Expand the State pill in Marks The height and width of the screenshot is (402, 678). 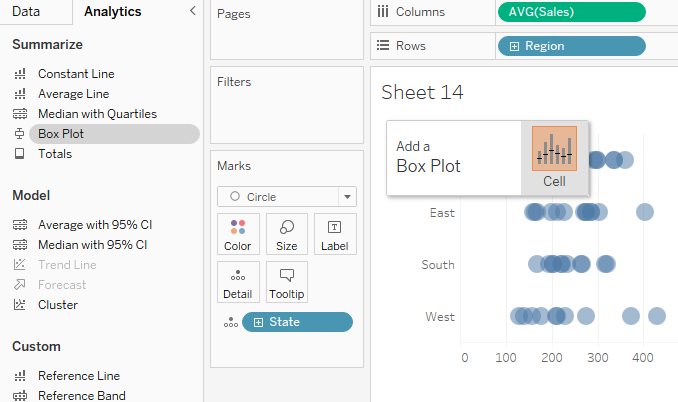pyautogui.click(x=260, y=322)
